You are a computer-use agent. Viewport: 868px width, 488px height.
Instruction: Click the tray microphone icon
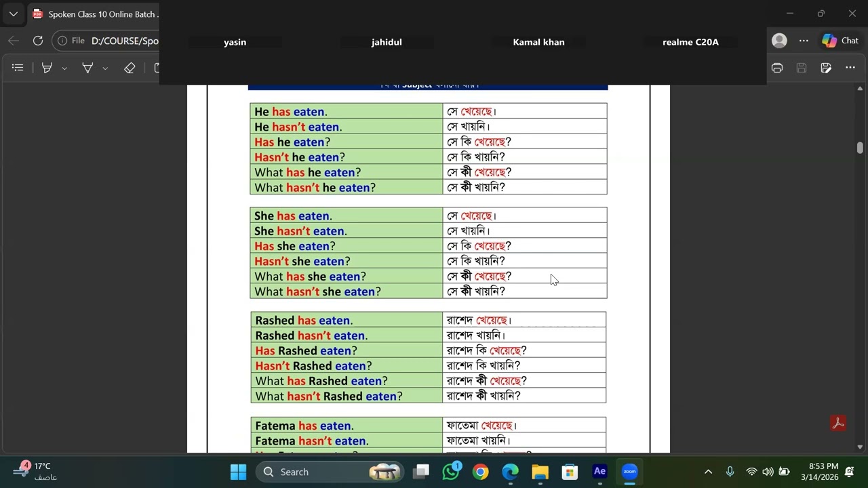pyautogui.click(x=730, y=472)
